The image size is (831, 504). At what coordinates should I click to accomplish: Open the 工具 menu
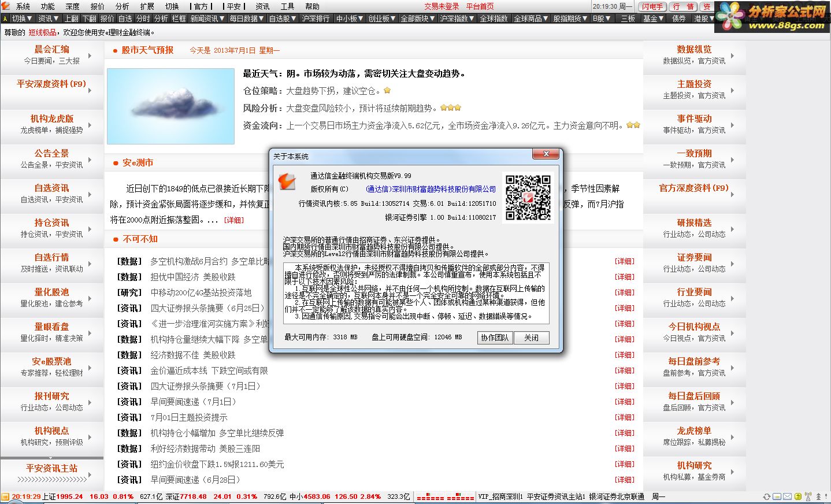287,6
